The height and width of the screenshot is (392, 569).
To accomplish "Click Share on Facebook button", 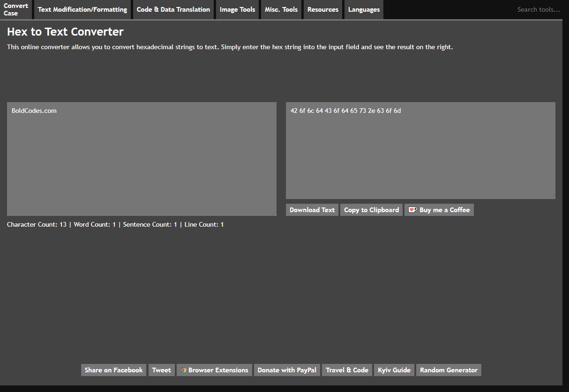I will tap(113, 370).
